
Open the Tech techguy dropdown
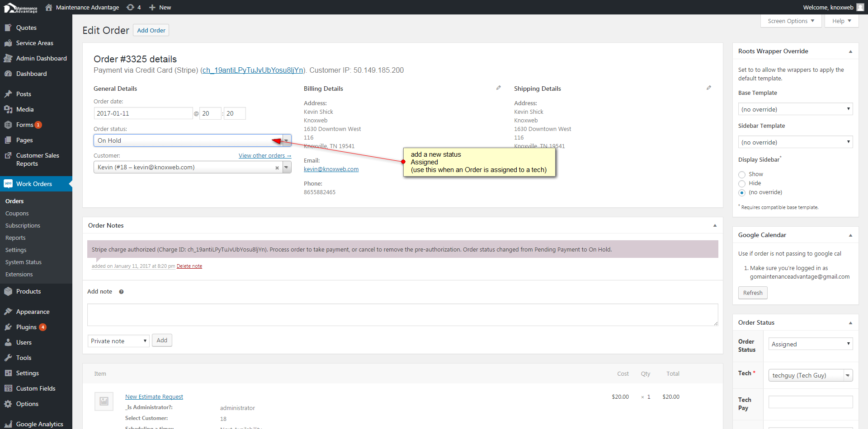coord(811,375)
